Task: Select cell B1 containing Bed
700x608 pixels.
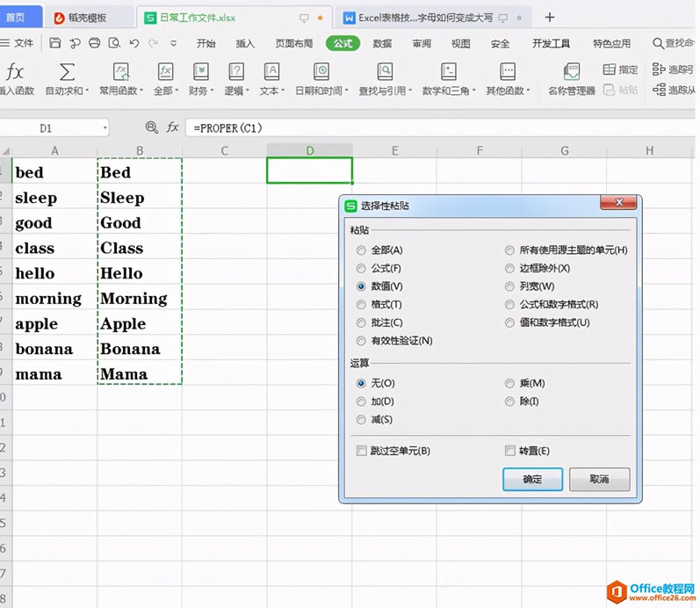Action: 140,172
